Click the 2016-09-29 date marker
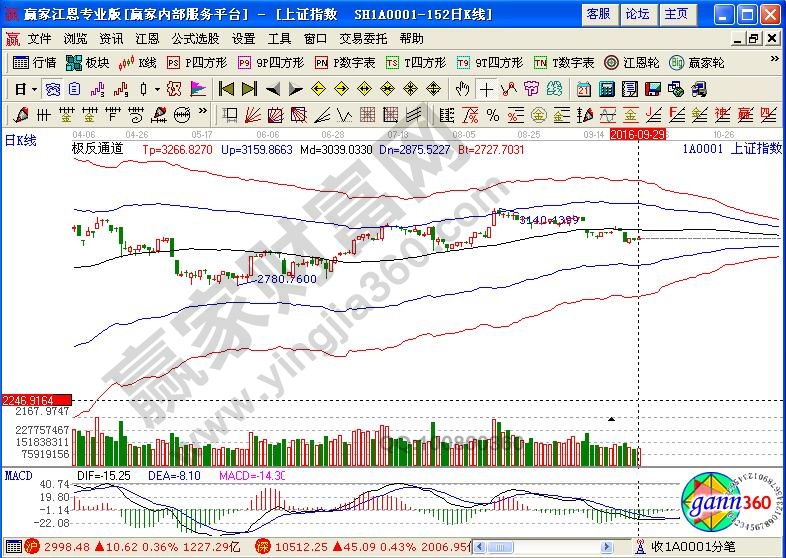The width and height of the screenshot is (786, 558). tap(638, 134)
